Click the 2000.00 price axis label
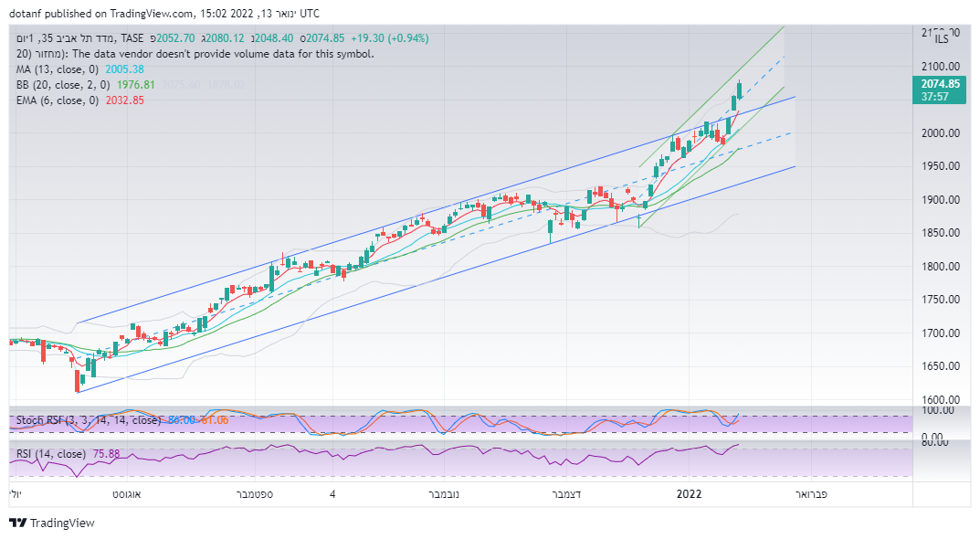Viewport: 980px width, 539px height. pos(941,133)
